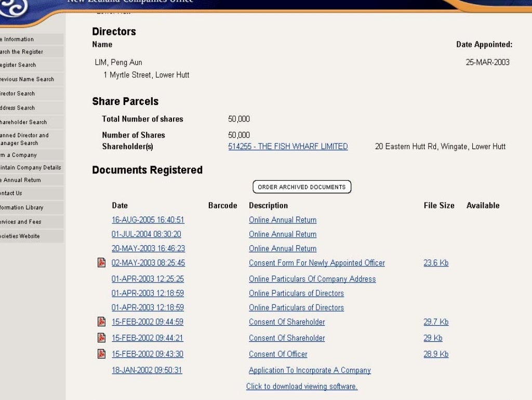Open the 02-MAY-2003 08:25:45 date link

148,262
